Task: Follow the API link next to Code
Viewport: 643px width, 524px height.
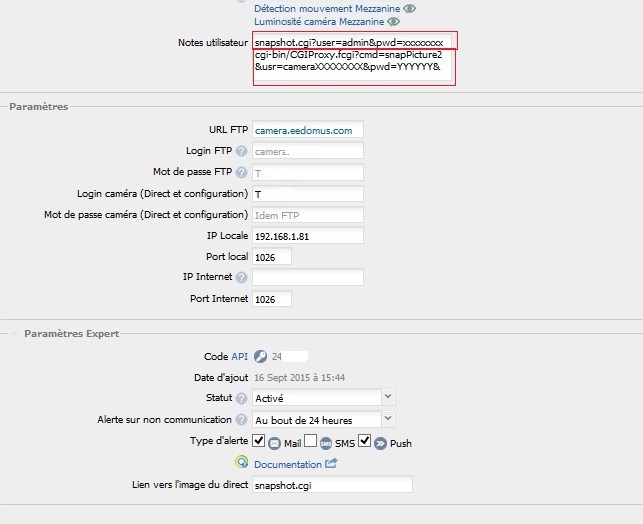Action: [x=239, y=356]
